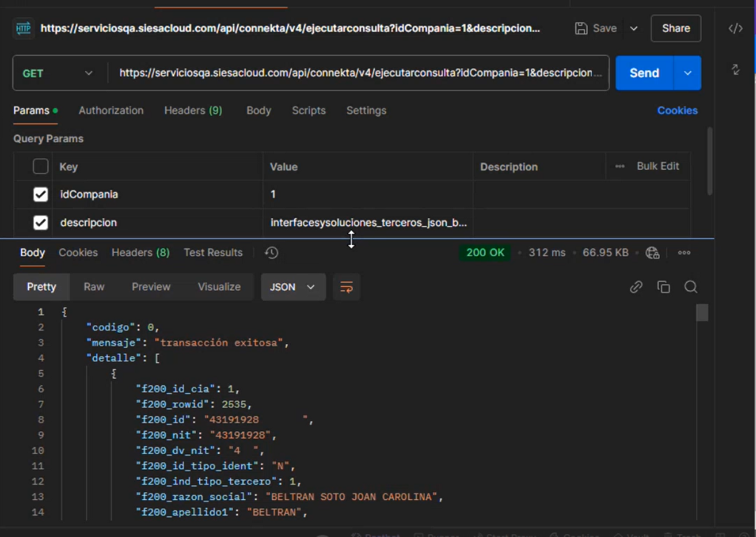Screen dimensions: 756x537
Task: Open the response more-options ellipsis menu
Action: point(684,252)
